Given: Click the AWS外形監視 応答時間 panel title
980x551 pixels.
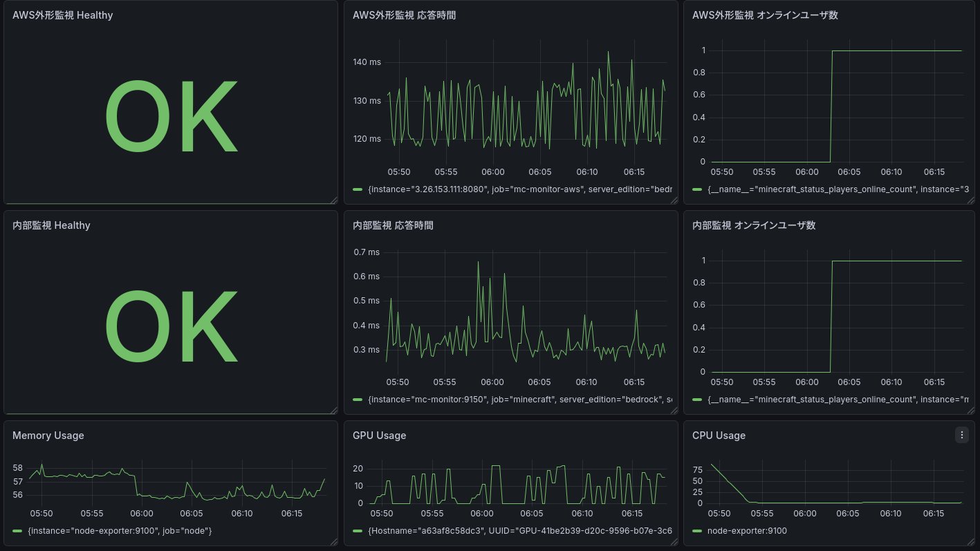Looking at the screenshot, I should [404, 15].
